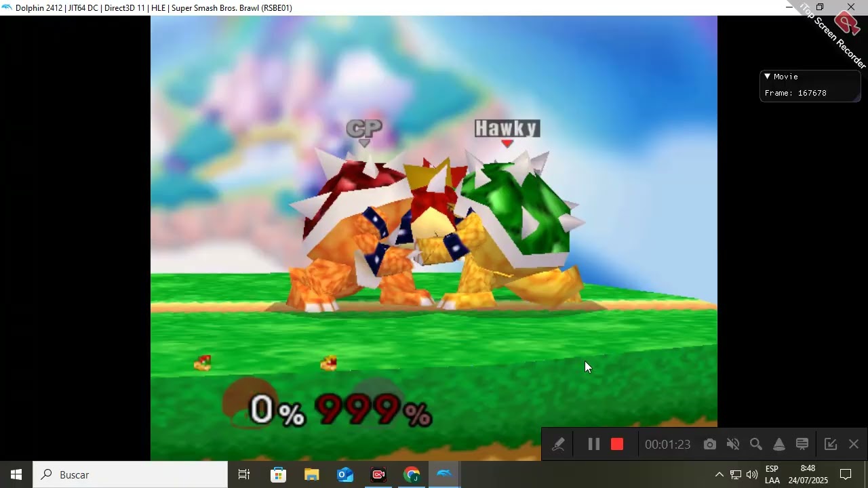868x488 pixels.
Task: Click the Frame: 167678 counter text
Action: (795, 93)
